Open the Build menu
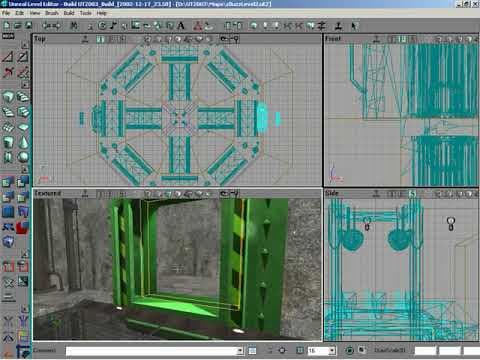The width and height of the screenshot is (480, 360). tap(69, 13)
